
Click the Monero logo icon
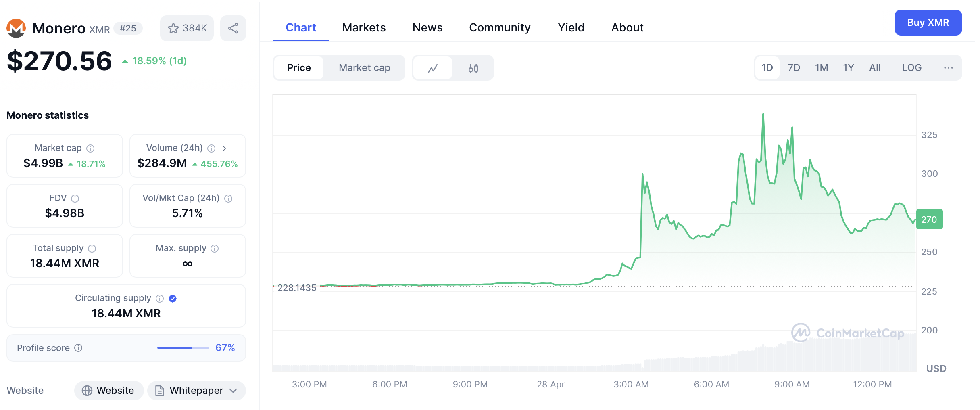(16, 28)
